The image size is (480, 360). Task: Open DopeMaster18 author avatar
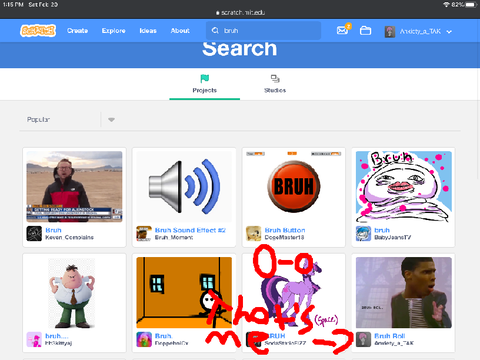pyautogui.click(x=254, y=233)
